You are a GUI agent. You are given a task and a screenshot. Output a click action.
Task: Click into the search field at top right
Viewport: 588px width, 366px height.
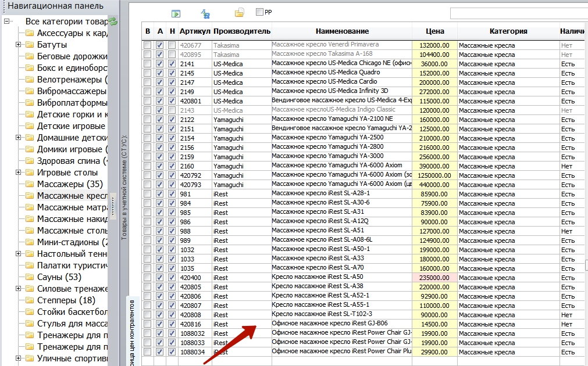(x=519, y=13)
